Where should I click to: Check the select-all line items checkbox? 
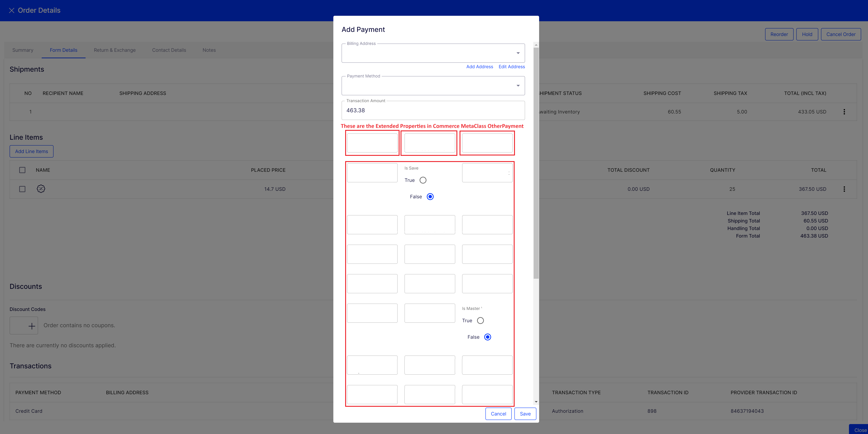[22, 170]
